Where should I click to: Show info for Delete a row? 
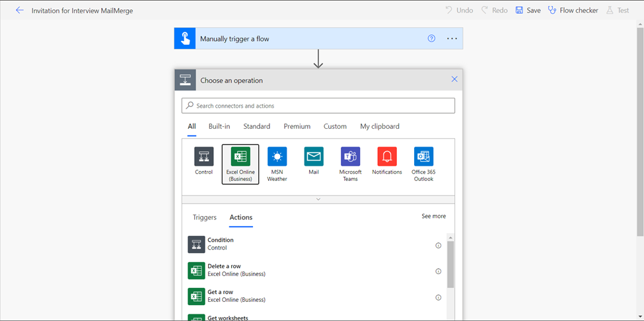pos(438,271)
